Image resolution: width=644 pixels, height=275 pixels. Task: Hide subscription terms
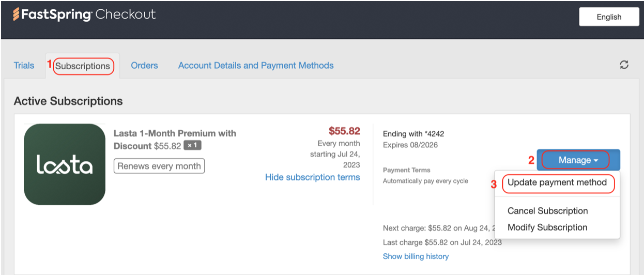click(312, 177)
